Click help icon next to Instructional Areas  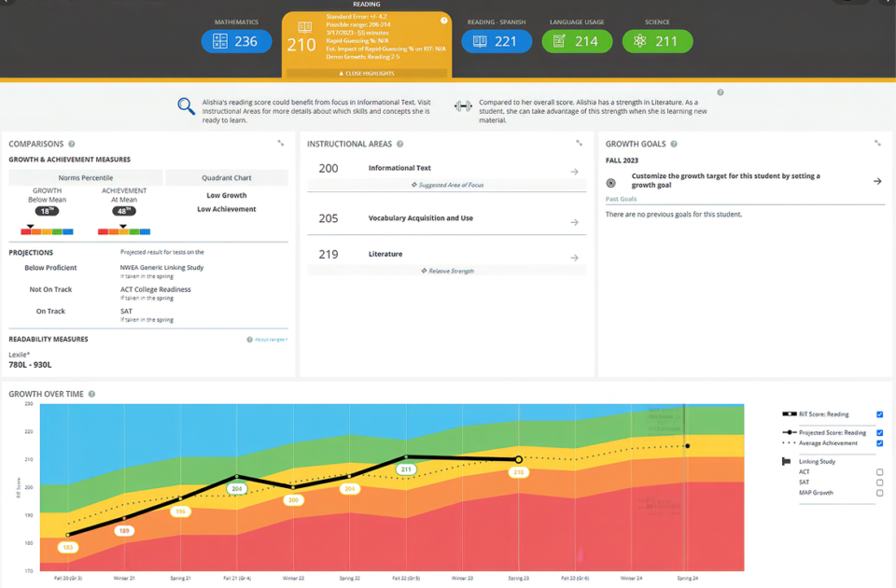400,144
